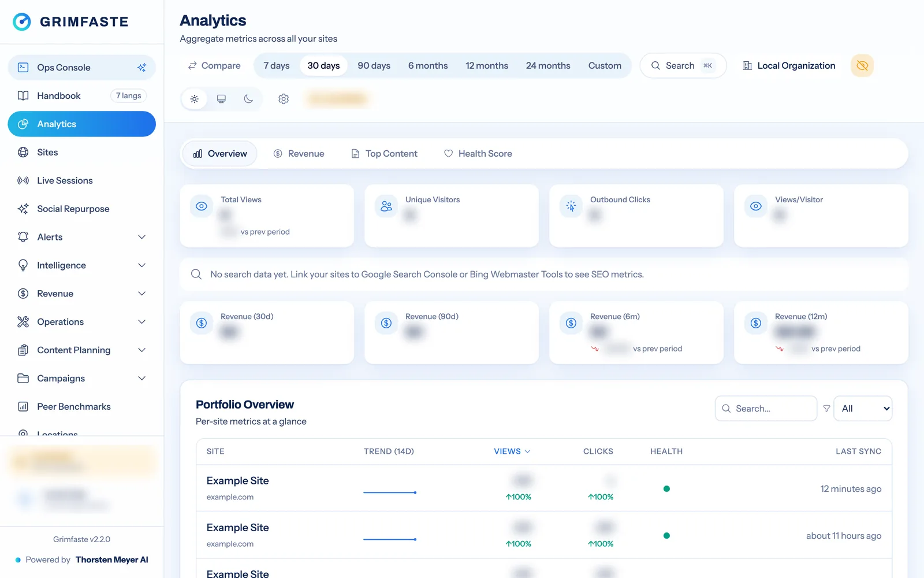Open the Health Score tab
The image size is (924, 578).
(478, 154)
